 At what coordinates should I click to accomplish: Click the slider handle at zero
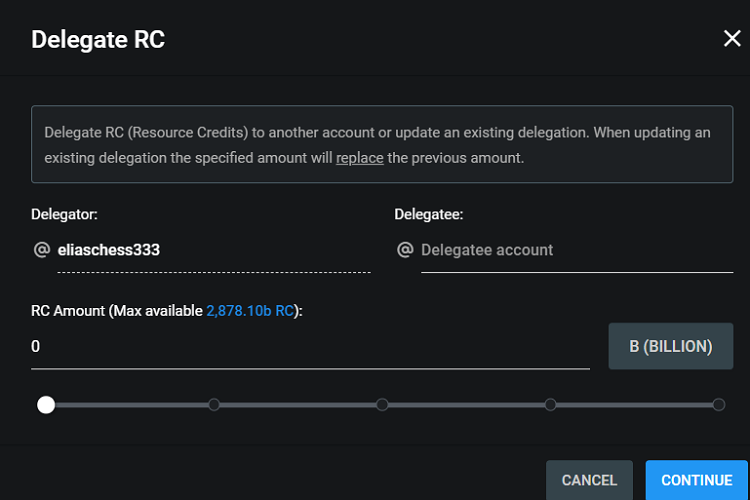pyautogui.click(x=46, y=405)
